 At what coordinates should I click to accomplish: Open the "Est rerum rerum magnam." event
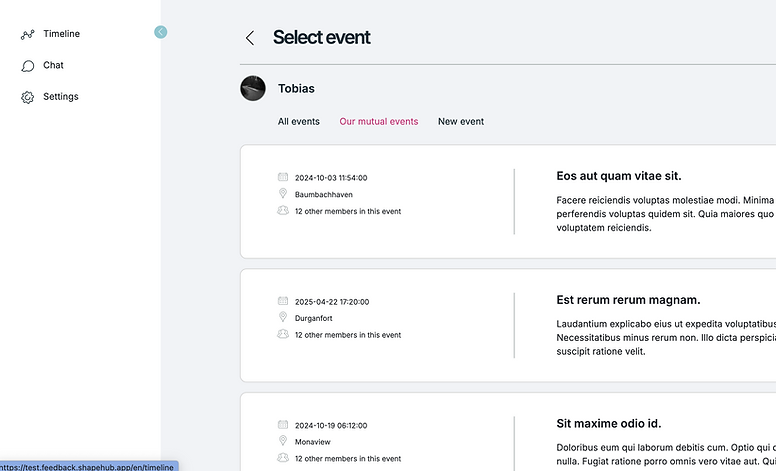point(628,300)
